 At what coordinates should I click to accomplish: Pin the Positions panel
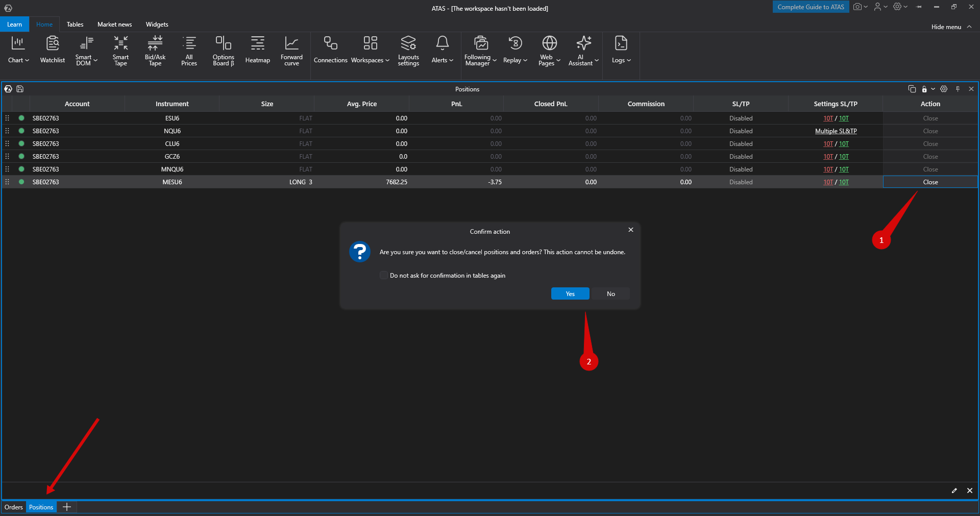[x=958, y=89]
